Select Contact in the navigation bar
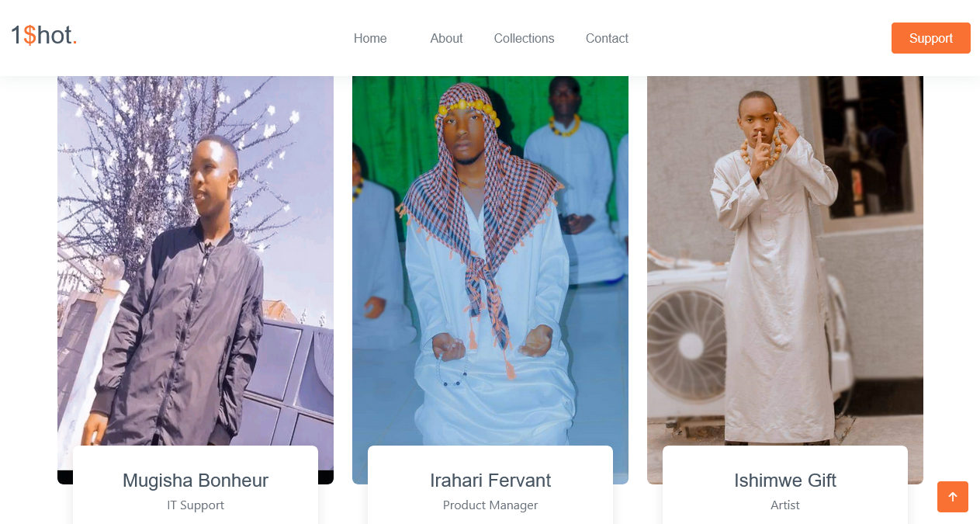Viewport: 980px width, 524px height. (607, 38)
